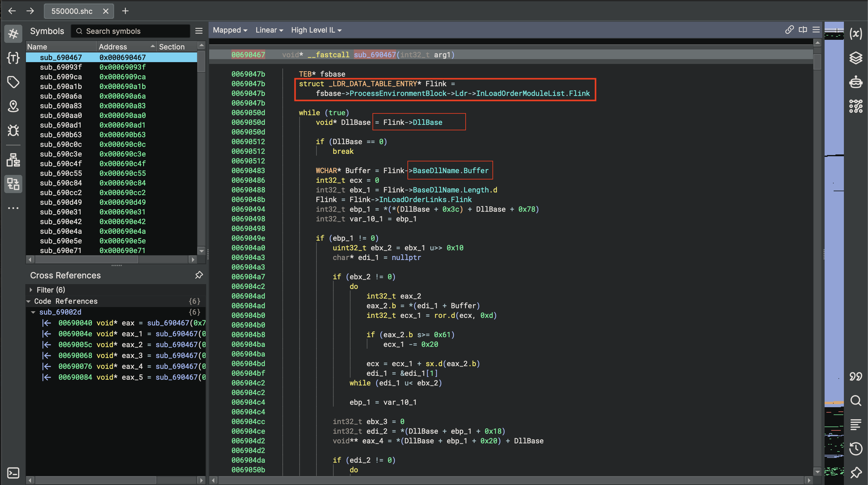
Task: Split the view pane icon
Action: click(x=803, y=30)
